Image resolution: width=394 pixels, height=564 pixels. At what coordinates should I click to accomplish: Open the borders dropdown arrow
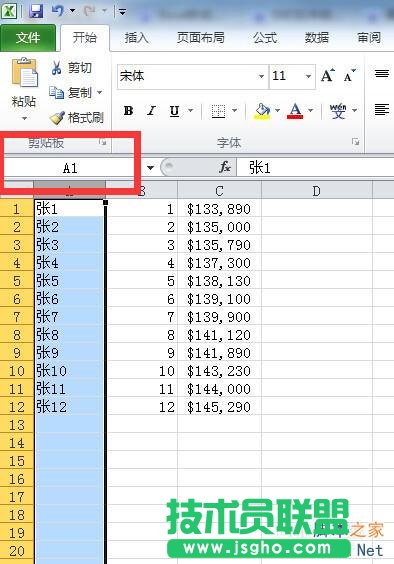[235, 111]
